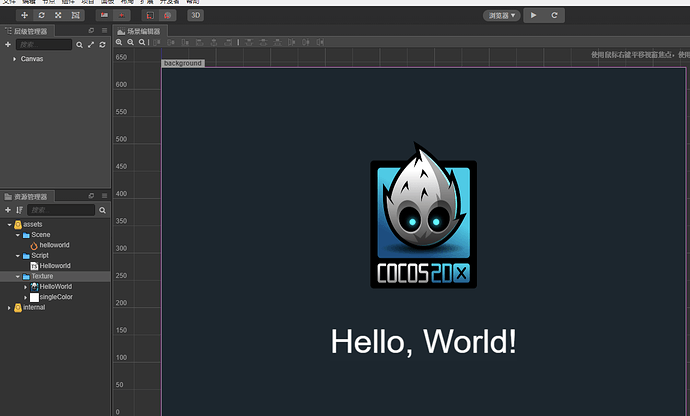Select the Helloworld script file
Image resolution: width=690 pixels, height=416 pixels.
55,266
